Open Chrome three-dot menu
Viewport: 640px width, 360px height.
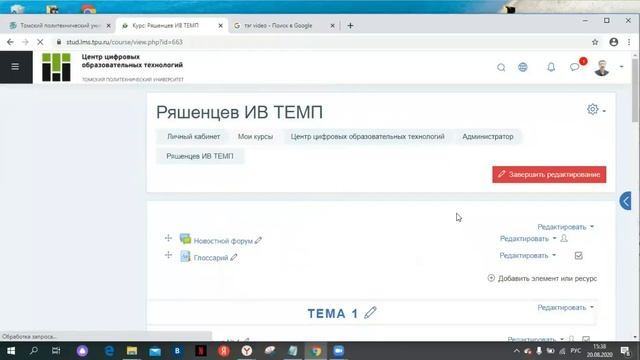coord(629,42)
